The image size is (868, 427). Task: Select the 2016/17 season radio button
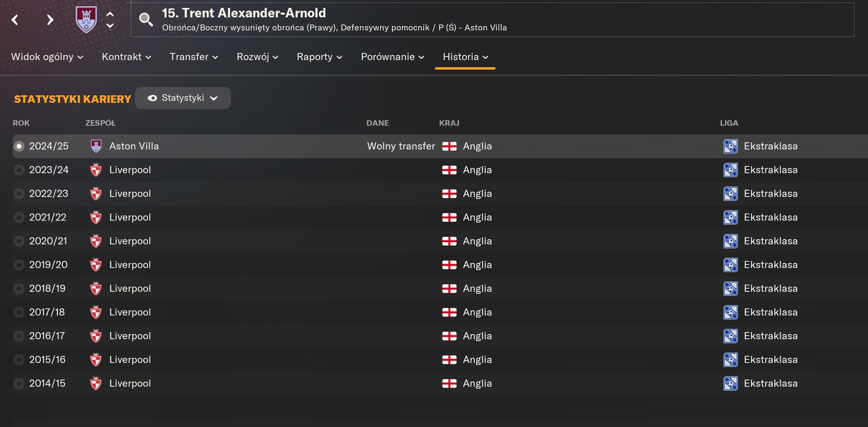pyautogui.click(x=19, y=336)
